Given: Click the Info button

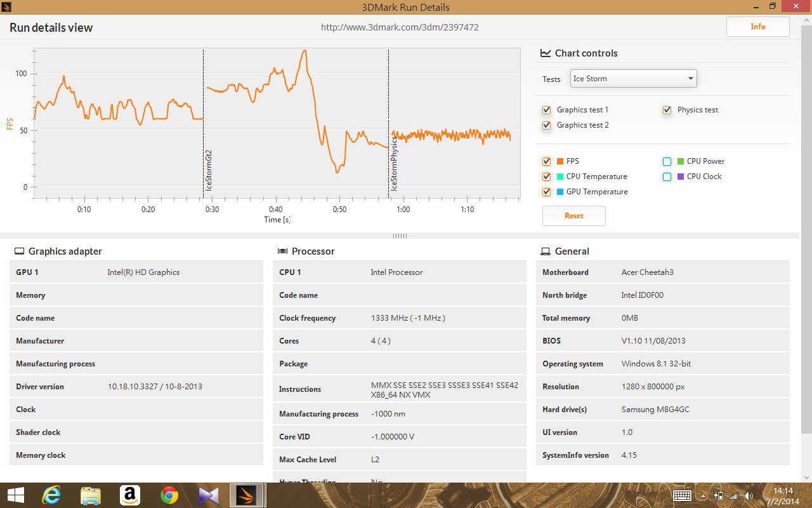Looking at the screenshot, I should 758,27.
